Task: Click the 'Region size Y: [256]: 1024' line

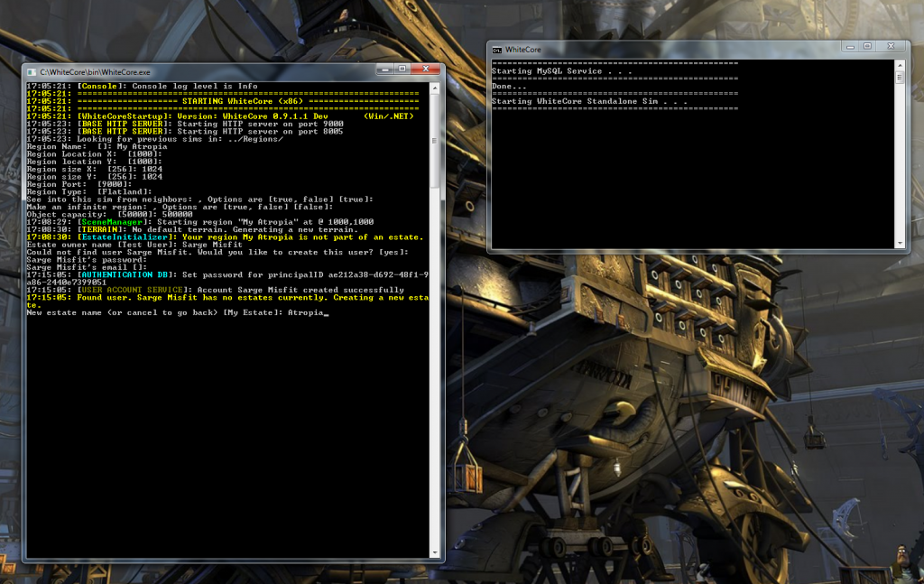Action: click(x=94, y=177)
